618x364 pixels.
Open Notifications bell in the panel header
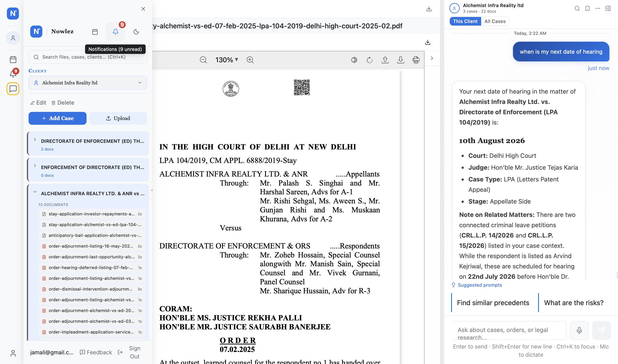tap(115, 31)
